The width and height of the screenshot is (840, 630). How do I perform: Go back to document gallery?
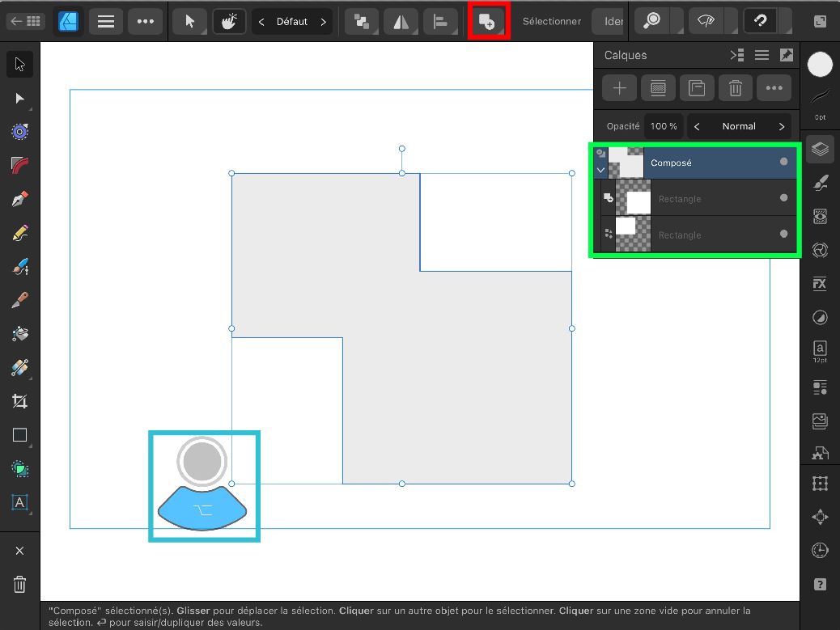(x=25, y=21)
